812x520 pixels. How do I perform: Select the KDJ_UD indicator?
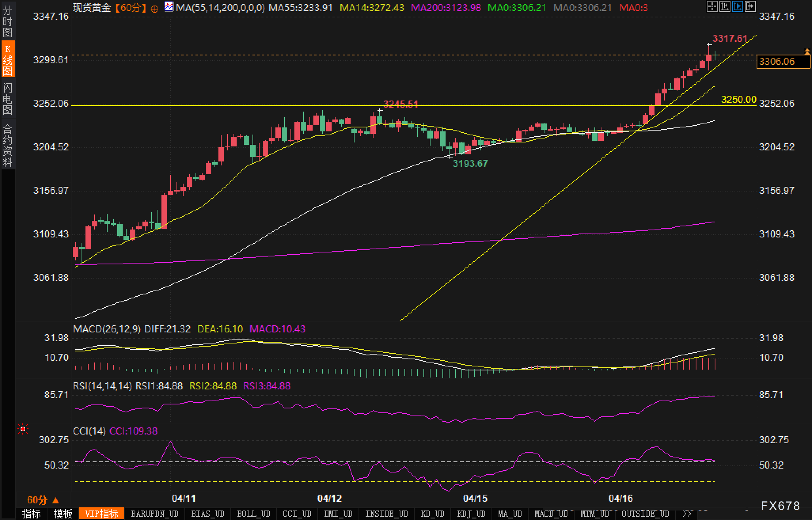pyautogui.click(x=471, y=514)
